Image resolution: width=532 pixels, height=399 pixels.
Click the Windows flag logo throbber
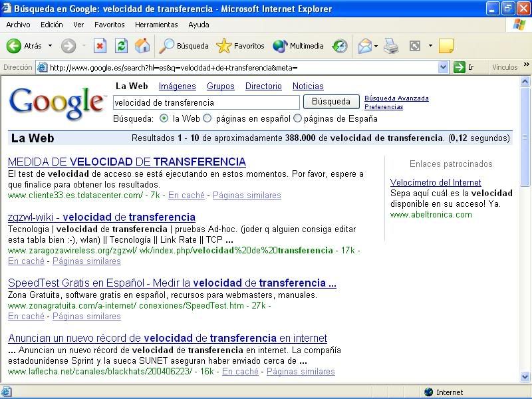(519, 25)
